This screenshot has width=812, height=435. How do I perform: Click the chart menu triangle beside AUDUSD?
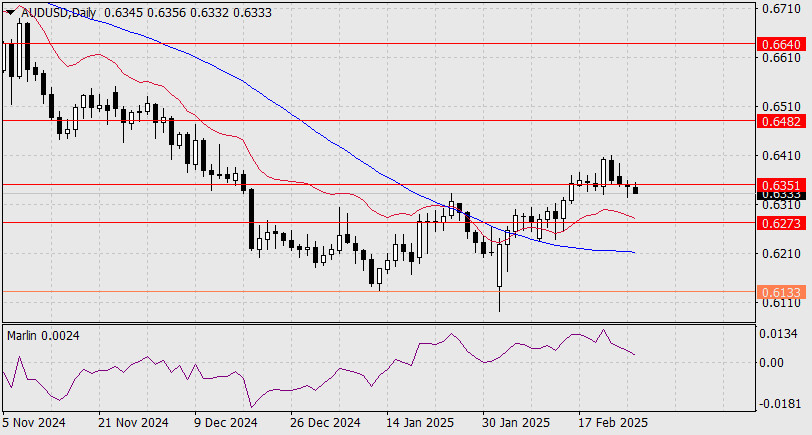pyautogui.click(x=10, y=13)
